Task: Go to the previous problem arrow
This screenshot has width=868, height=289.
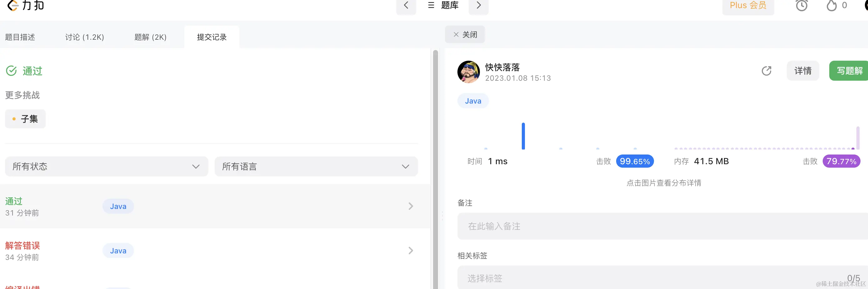Action: [406, 6]
